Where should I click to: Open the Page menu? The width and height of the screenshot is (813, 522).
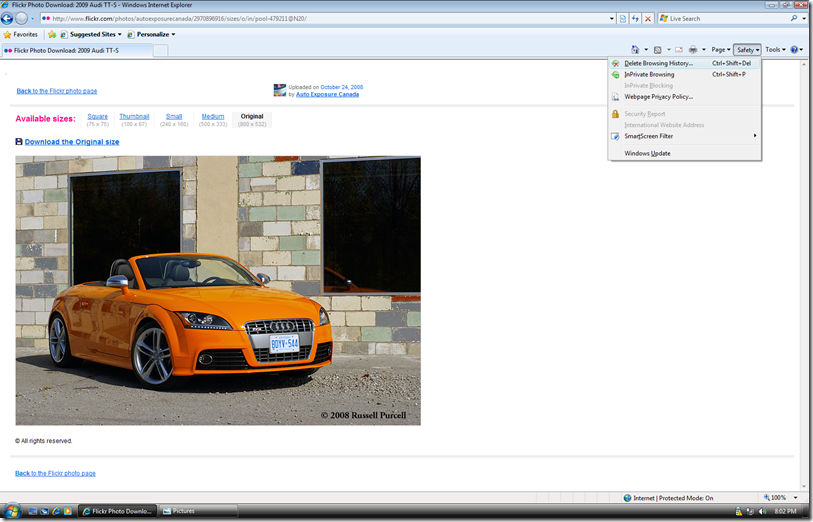point(721,50)
